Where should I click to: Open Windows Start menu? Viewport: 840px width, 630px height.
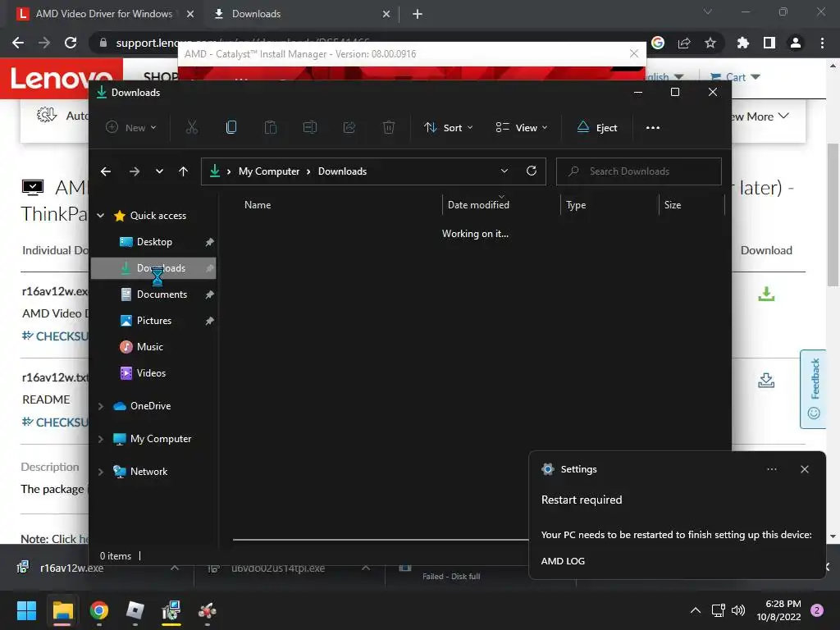26,610
